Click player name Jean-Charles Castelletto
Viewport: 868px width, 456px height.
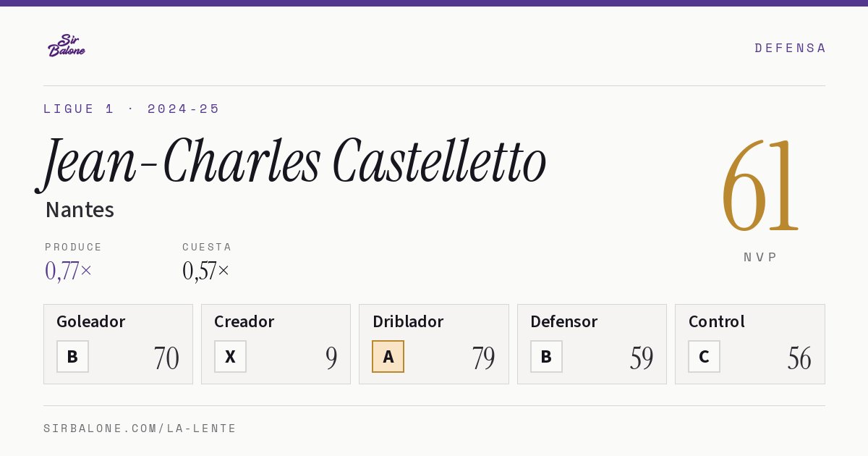pyautogui.click(x=293, y=163)
